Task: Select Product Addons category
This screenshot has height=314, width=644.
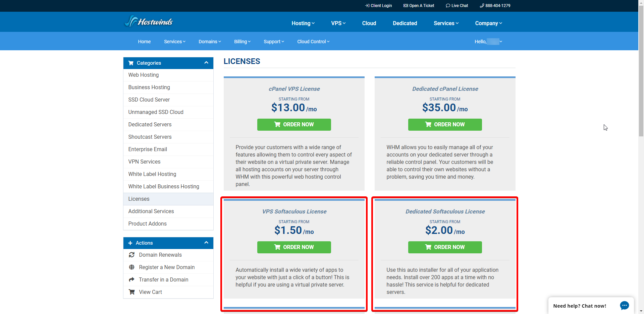Action: 168,224
